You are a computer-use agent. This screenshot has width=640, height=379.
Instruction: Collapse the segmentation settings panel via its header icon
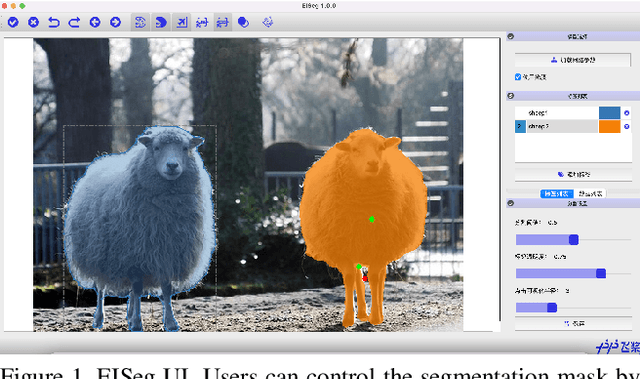click(x=511, y=203)
